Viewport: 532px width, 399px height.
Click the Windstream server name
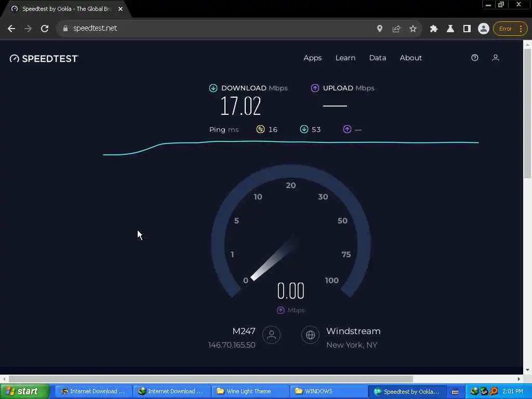click(353, 331)
